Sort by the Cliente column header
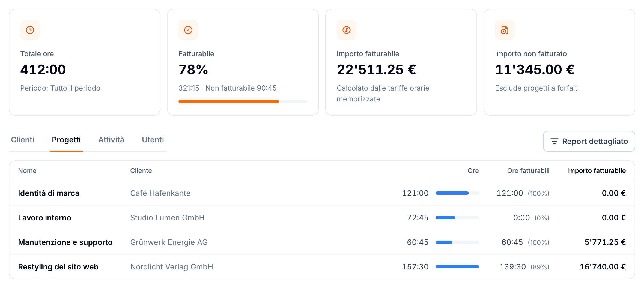 click(x=141, y=171)
